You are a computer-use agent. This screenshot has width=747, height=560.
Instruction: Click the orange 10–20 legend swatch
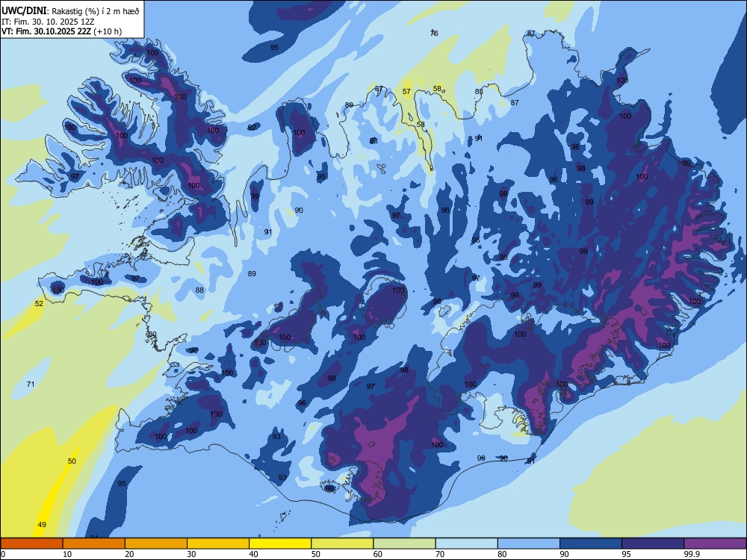click(x=94, y=544)
